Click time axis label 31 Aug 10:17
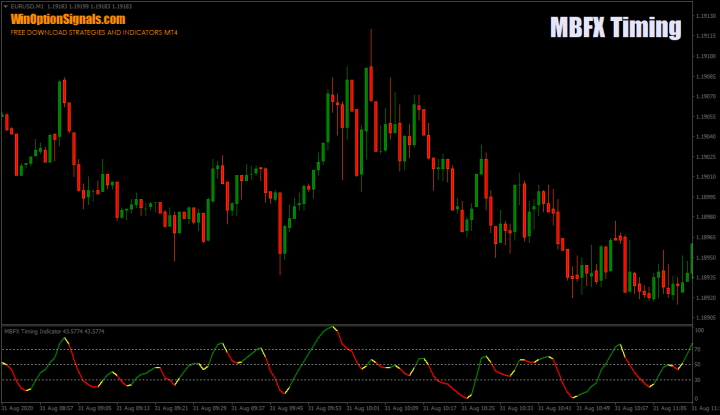The width and height of the screenshot is (720, 415). pyautogui.click(x=440, y=408)
